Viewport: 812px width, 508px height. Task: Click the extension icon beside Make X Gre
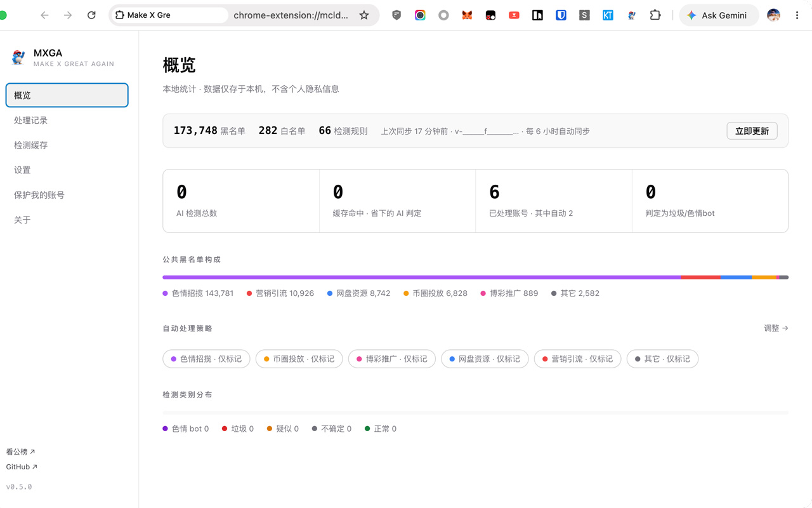(119, 15)
